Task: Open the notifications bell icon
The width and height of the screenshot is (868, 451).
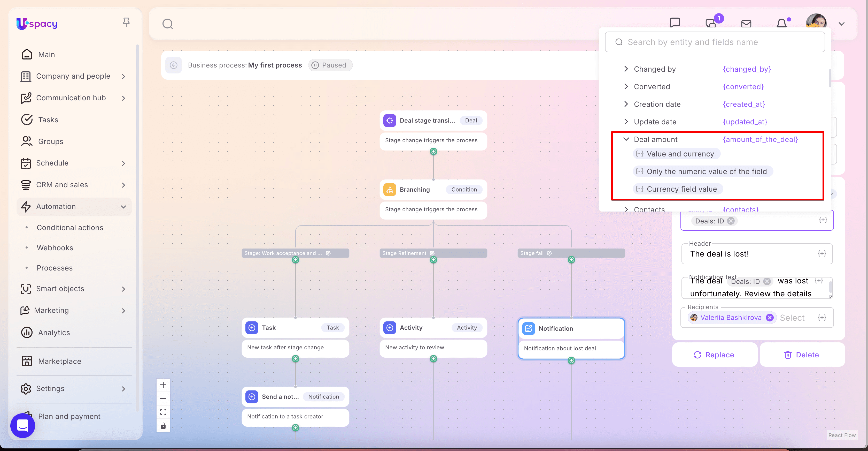Action: pyautogui.click(x=782, y=24)
